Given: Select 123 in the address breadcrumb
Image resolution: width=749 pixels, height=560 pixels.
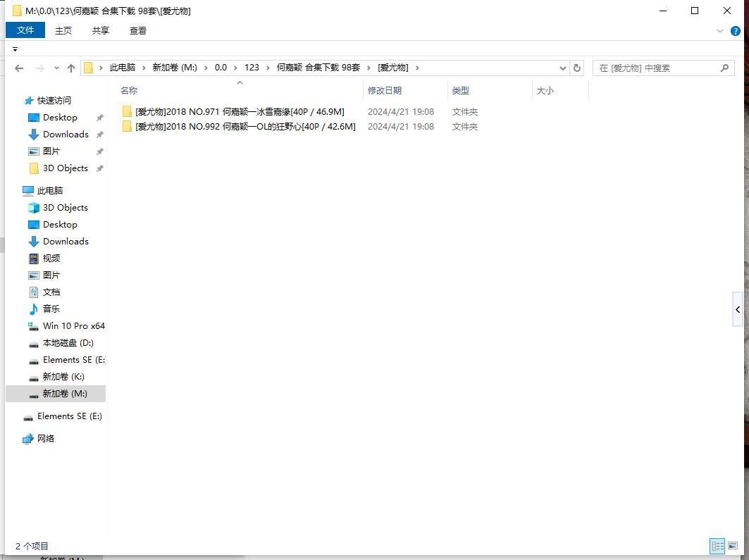Looking at the screenshot, I should point(252,68).
